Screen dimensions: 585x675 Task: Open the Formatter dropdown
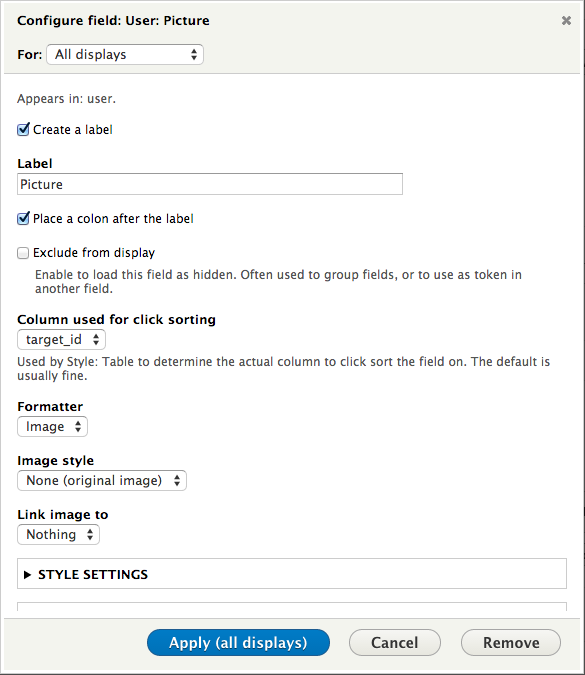[x=52, y=427]
